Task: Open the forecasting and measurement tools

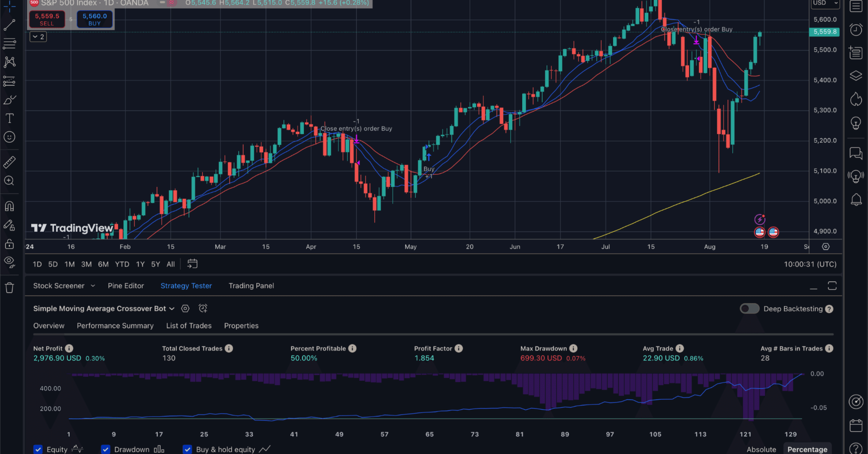Action: (x=9, y=81)
